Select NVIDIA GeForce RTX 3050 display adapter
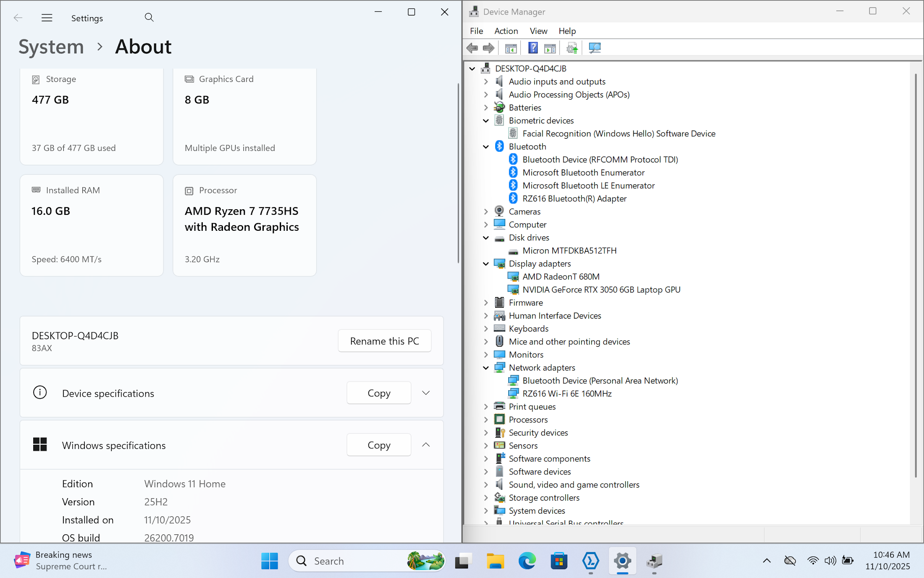Image resolution: width=924 pixels, height=578 pixels. 601,290
